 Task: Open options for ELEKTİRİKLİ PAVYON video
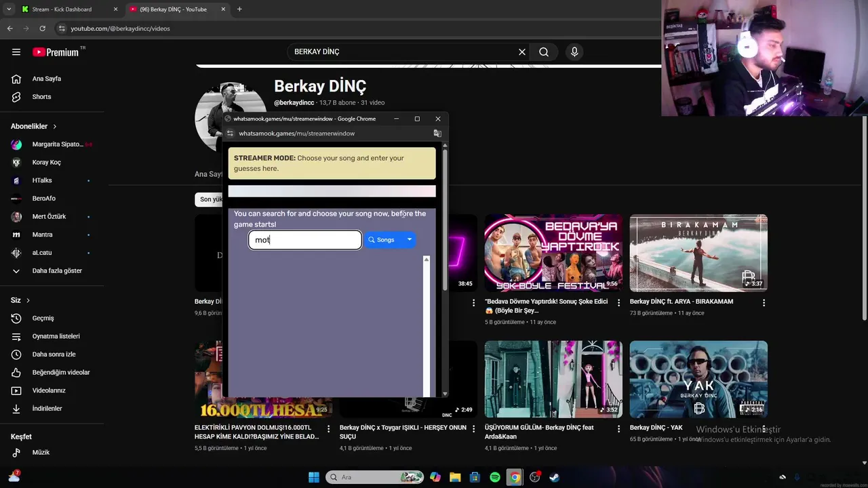[329, 429]
